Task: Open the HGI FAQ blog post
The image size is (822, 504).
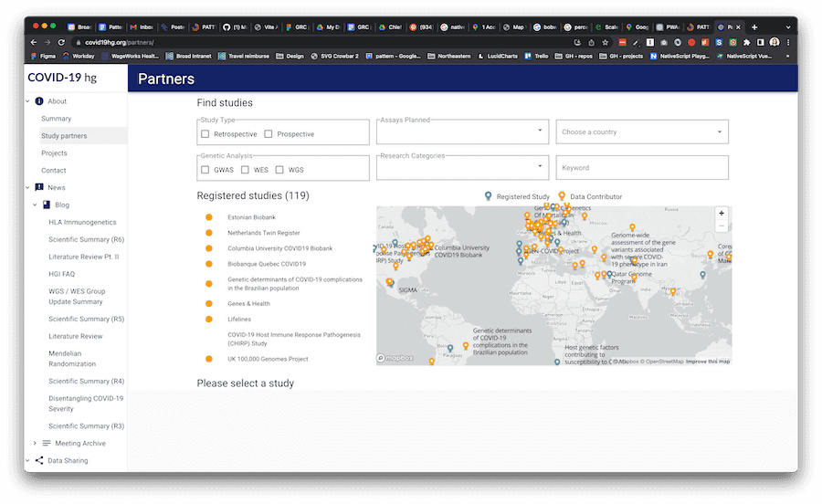Action: click(x=61, y=274)
